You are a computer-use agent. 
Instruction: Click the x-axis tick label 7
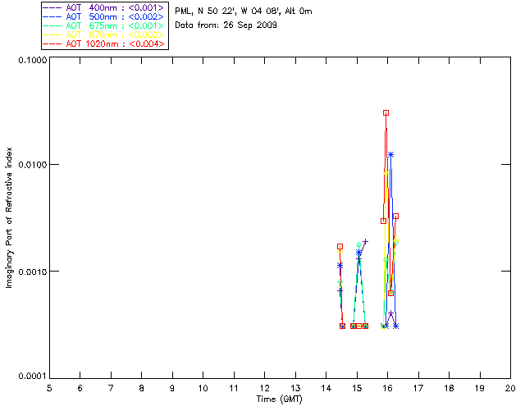pyautogui.click(x=111, y=388)
